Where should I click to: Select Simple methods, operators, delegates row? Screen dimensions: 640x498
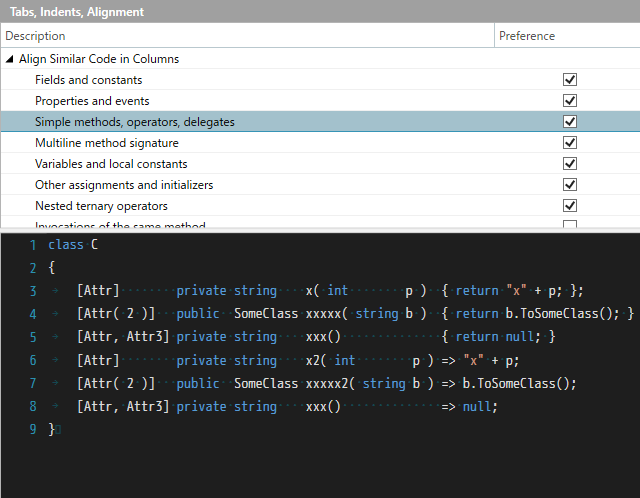320,122
